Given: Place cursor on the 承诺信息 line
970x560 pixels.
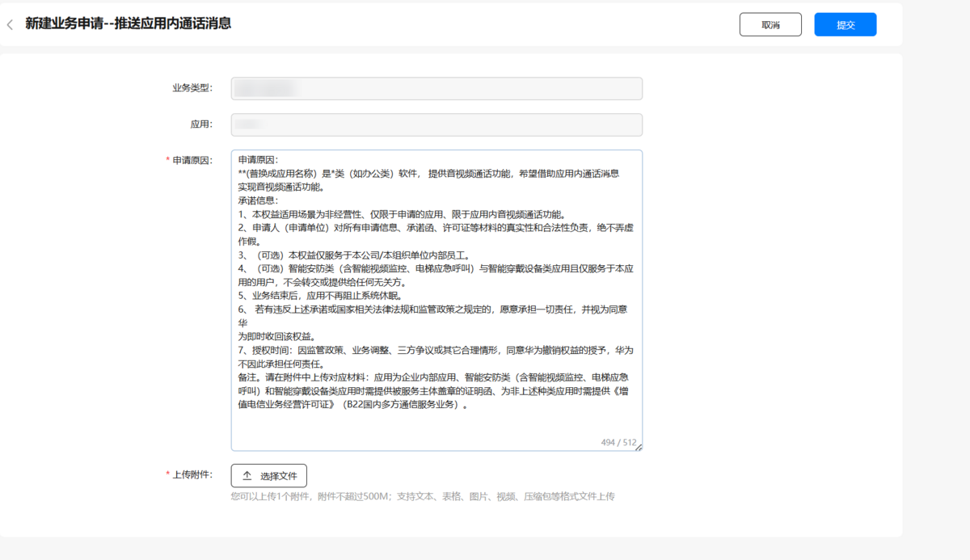Looking at the screenshot, I should (x=259, y=200).
